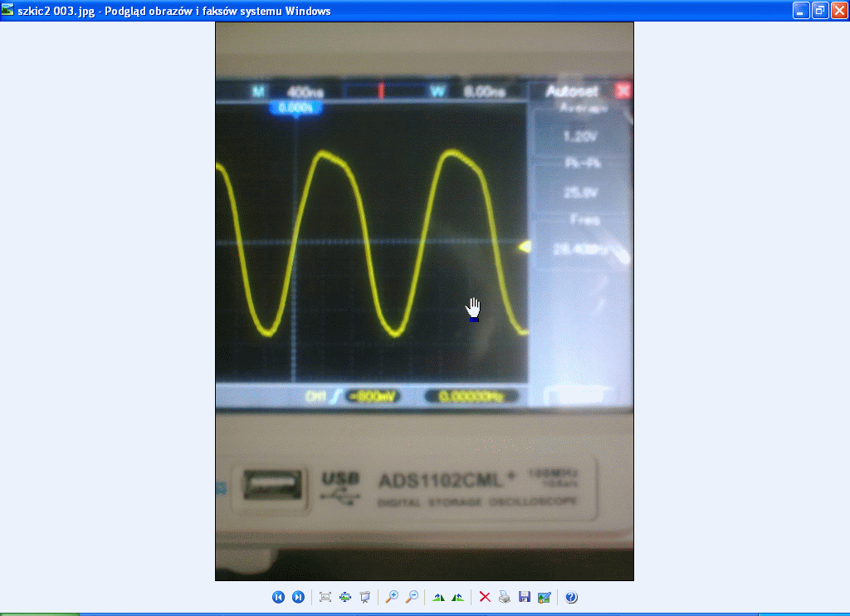Zoom out with the magnifier minus

point(411,597)
